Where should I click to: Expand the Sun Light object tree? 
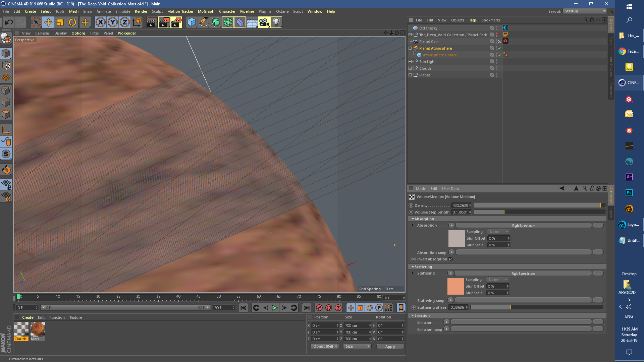click(410, 62)
